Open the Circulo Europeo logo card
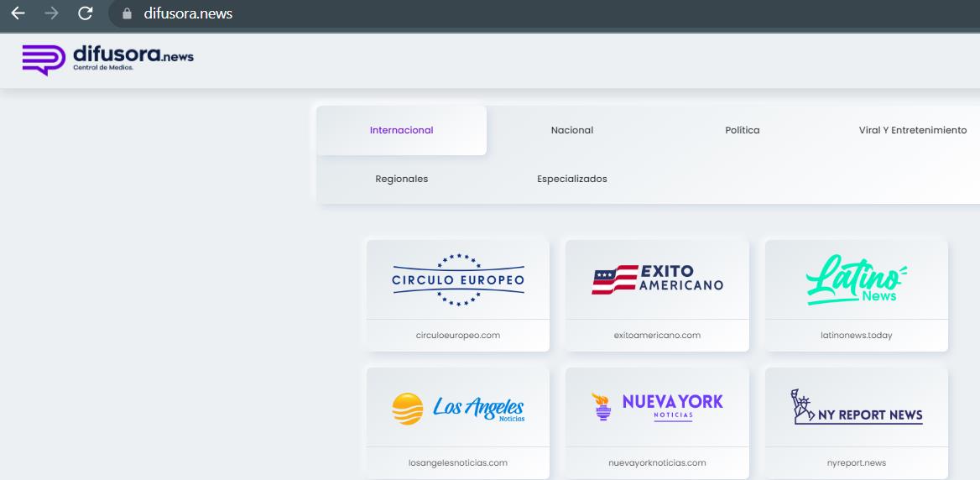Viewport: 980px width, 480px height. (458, 279)
